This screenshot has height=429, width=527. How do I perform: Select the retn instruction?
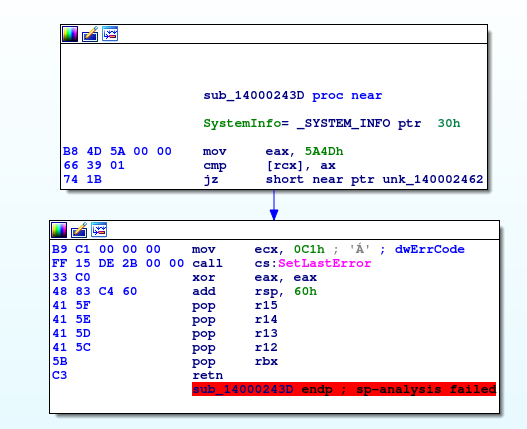tap(207, 375)
